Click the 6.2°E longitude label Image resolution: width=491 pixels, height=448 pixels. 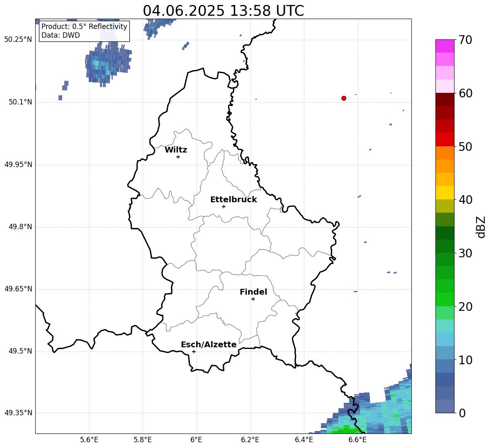pyautogui.click(x=250, y=440)
